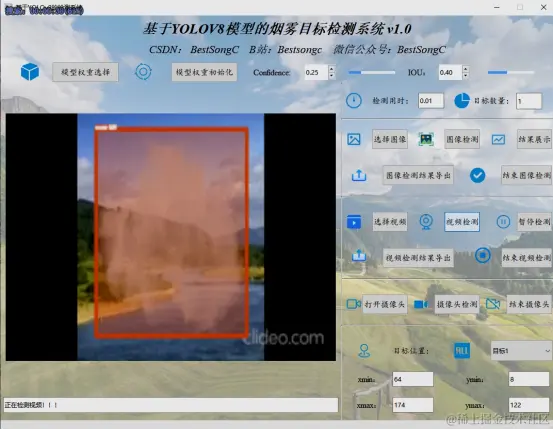Click the IOU slider track
This screenshot has height=430, width=554.
pyautogui.click(x=511, y=72)
